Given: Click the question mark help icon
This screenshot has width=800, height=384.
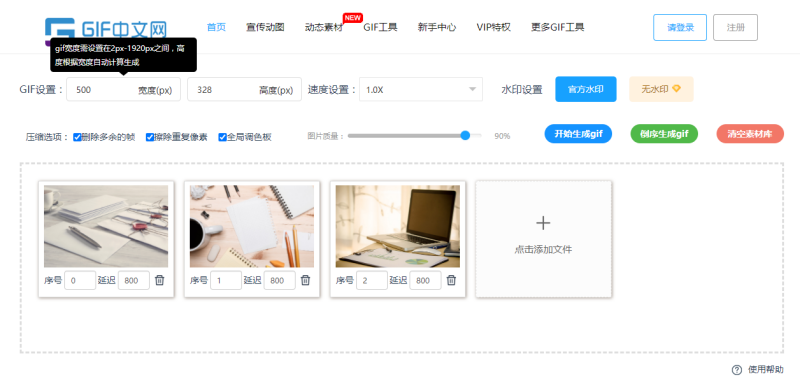Looking at the screenshot, I should coord(737,370).
